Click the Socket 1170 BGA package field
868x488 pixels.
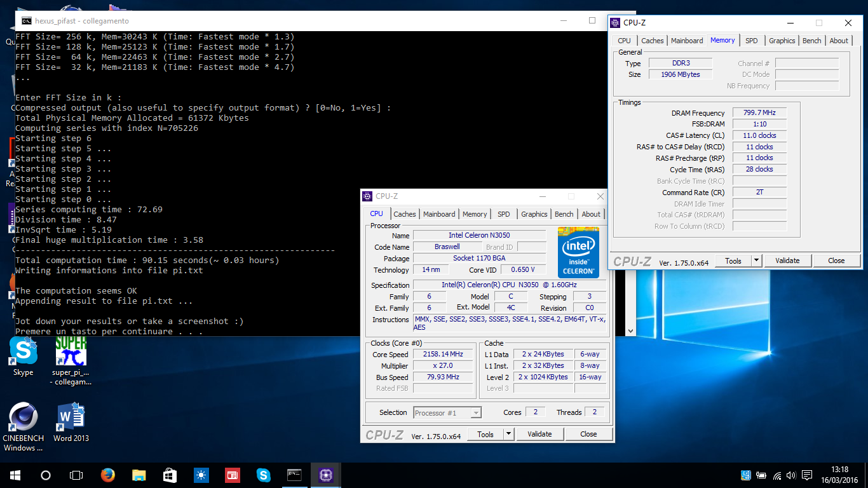click(479, 258)
